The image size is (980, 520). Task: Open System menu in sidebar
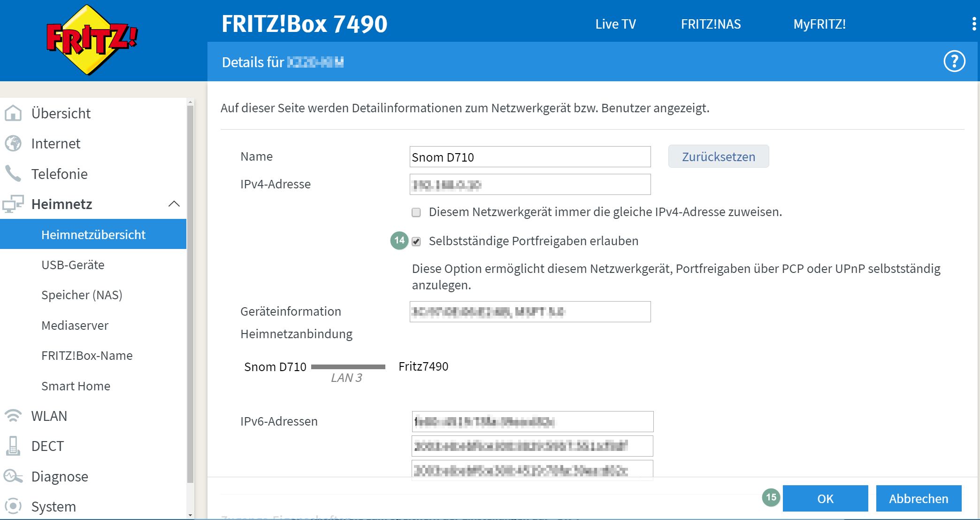coord(54,506)
